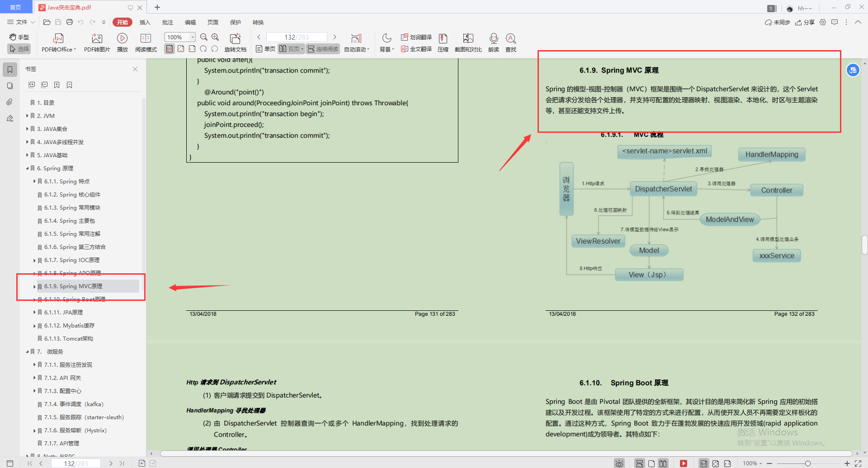Click the status bar zoom minus button
868x468 pixels.
[x=769, y=463]
